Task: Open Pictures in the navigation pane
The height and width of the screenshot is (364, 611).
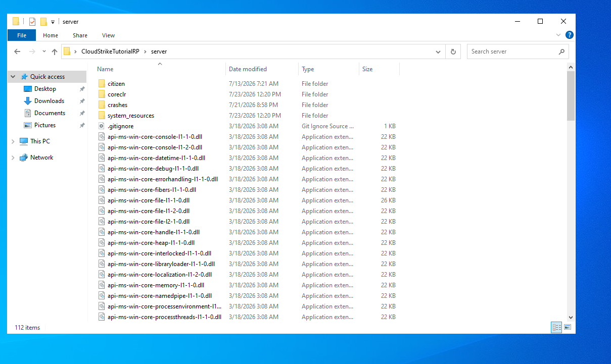Action: (45, 125)
